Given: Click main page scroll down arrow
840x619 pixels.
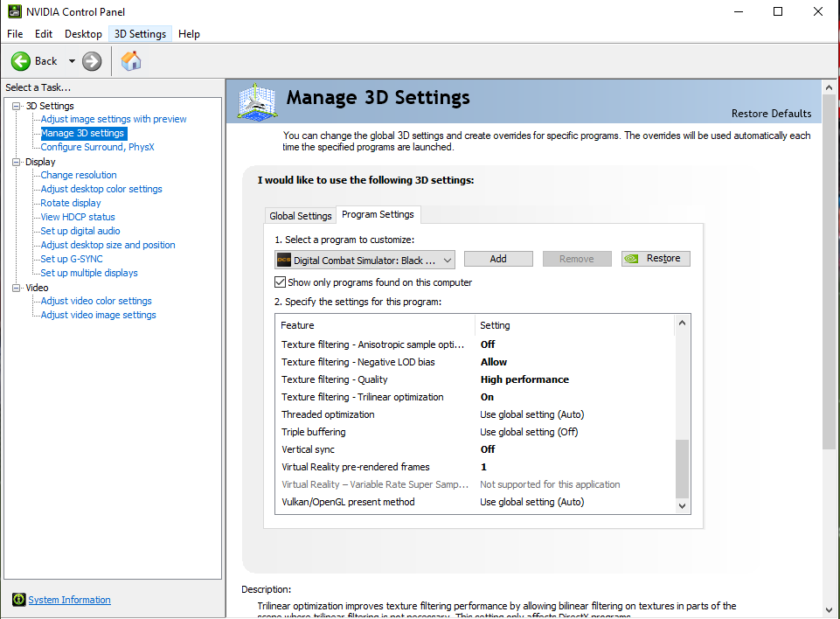Looking at the screenshot, I should pyautogui.click(x=829, y=610).
